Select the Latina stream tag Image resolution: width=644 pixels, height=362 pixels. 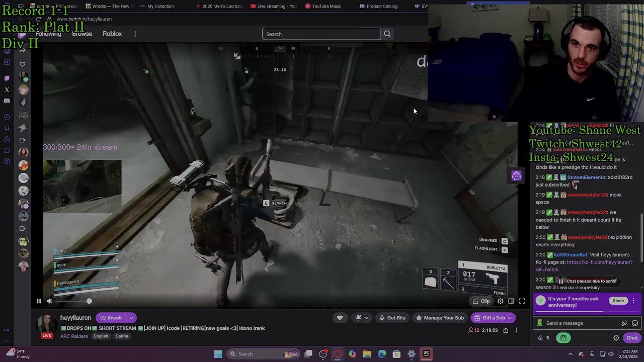click(122, 336)
